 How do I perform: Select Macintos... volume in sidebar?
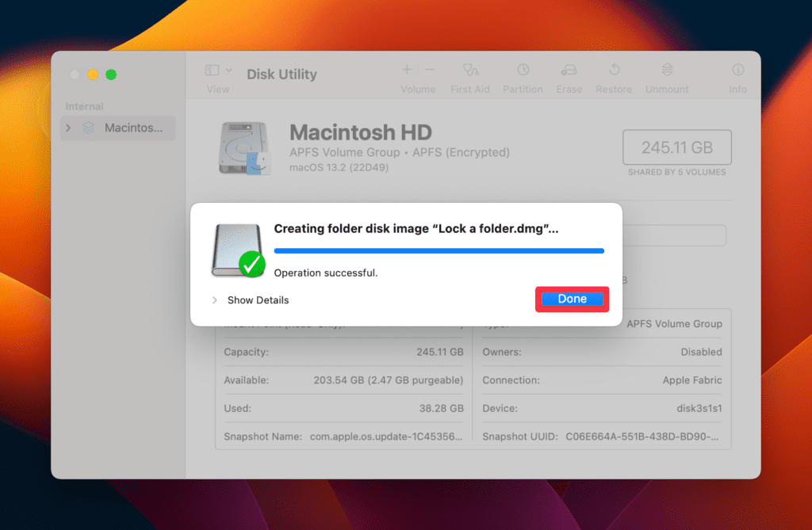pos(118,128)
